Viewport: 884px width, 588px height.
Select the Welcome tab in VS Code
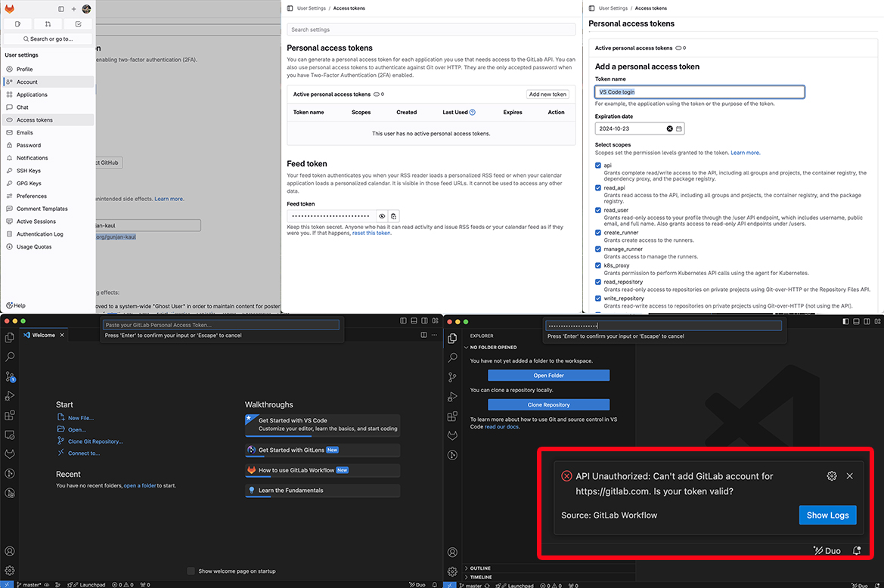[43, 335]
